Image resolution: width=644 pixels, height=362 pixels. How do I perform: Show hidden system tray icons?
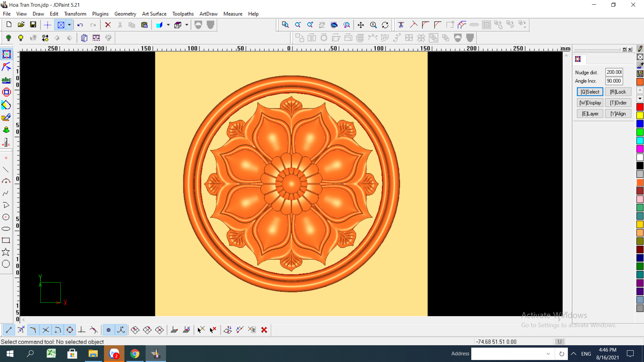574,354
